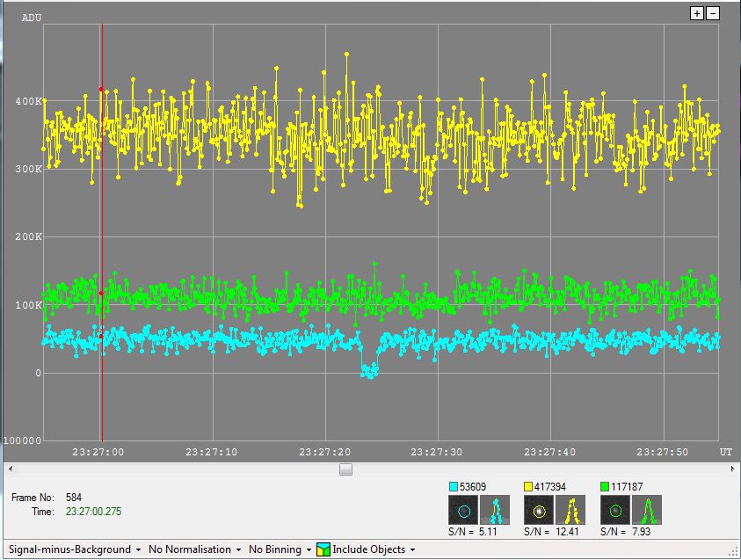This screenshot has width=741, height=560.
Task: Click the scrollbar left arrow
Action: [x=8, y=469]
